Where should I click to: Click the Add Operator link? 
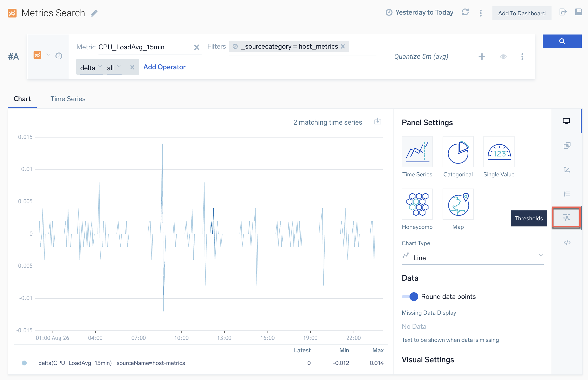pos(164,67)
